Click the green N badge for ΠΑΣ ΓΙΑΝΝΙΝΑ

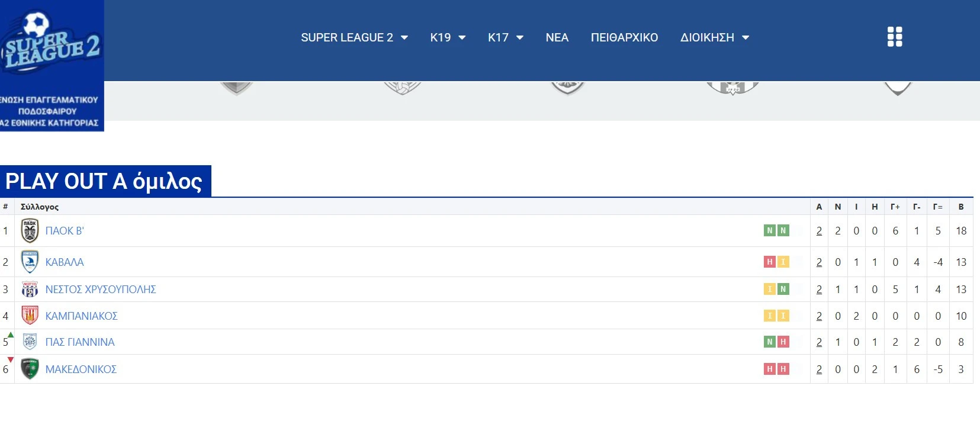[769, 342]
